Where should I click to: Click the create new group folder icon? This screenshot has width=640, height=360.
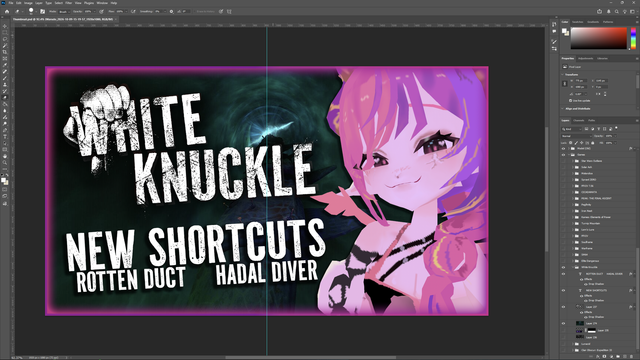618,356
